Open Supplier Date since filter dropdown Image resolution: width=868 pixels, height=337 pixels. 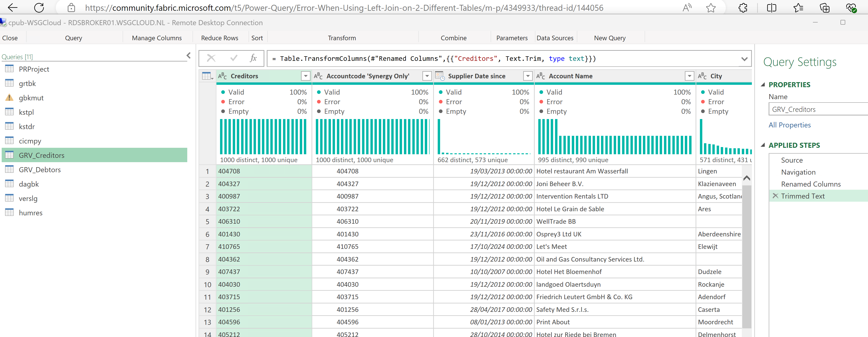click(x=528, y=76)
